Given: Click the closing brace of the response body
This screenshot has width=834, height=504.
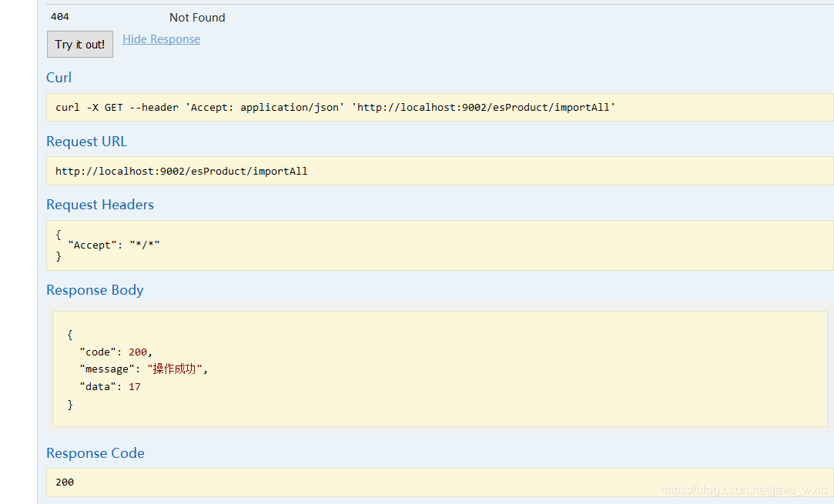Looking at the screenshot, I should click(70, 405).
